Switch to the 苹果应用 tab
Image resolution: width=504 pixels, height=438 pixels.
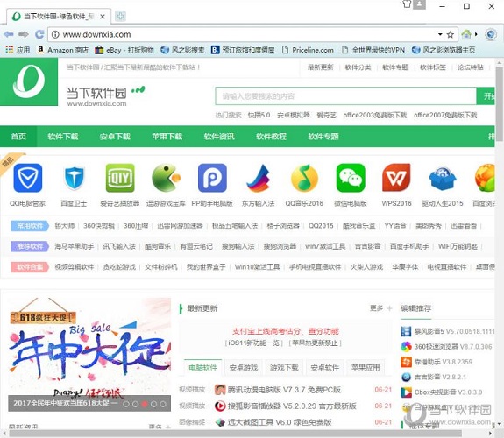[x=366, y=367]
